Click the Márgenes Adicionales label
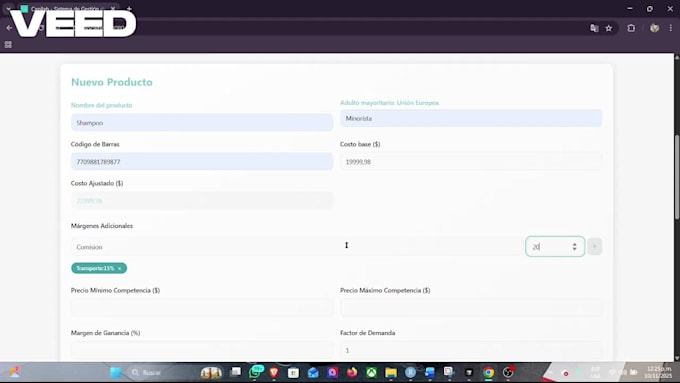Viewport: 680px width, 383px height. [102, 226]
